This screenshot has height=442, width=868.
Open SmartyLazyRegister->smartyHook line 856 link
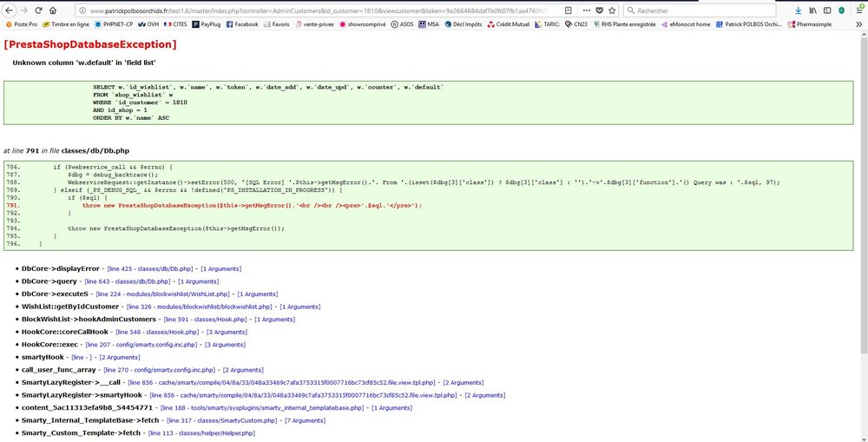tap(303, 395)
